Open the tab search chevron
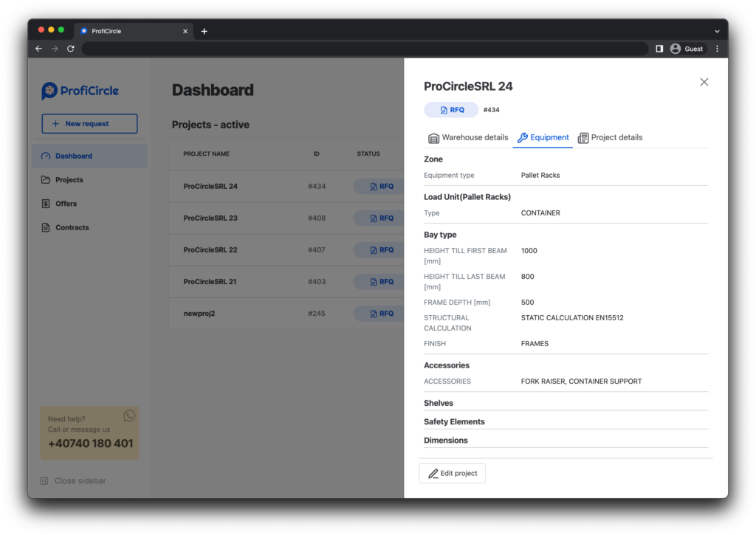Screen dimensions: 756x535 click(717, 31)
